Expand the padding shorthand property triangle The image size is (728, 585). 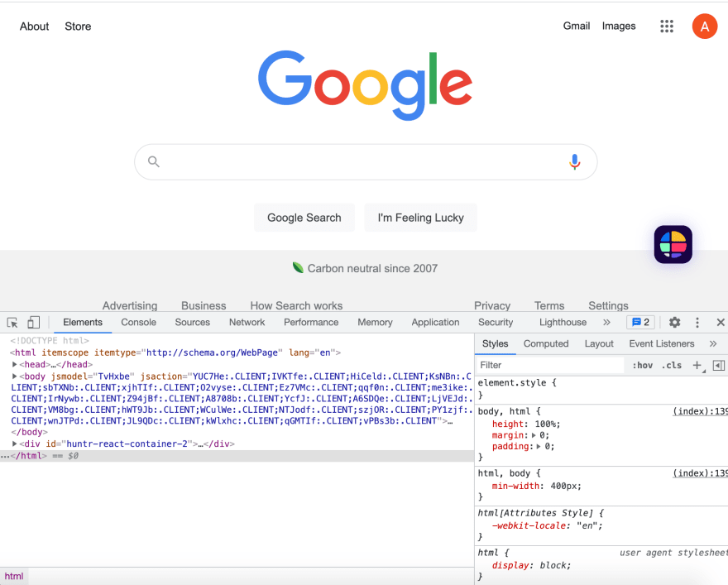(x=539, y=447)
